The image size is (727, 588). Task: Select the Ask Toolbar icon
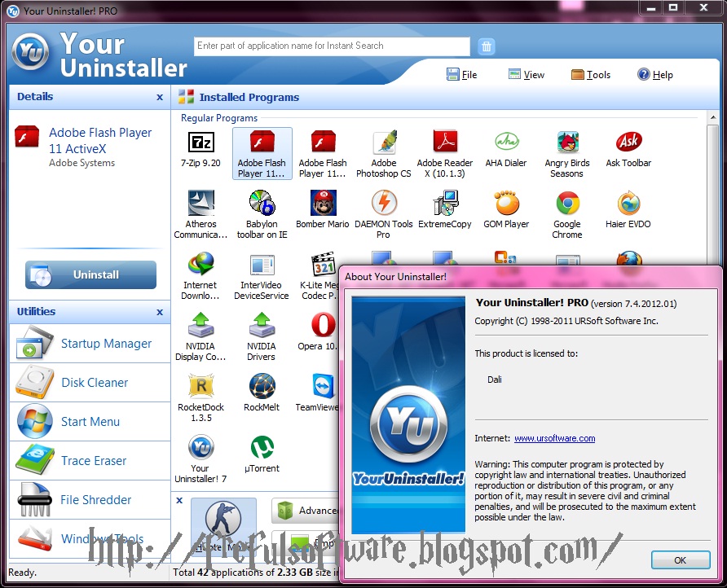(x=628, y=142)
